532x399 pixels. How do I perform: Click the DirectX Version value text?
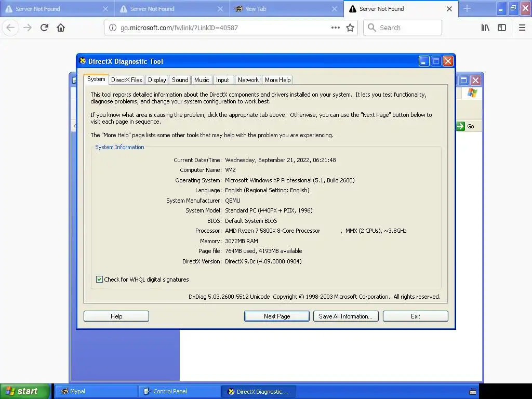pyautogui.click(x=263, y=261)
